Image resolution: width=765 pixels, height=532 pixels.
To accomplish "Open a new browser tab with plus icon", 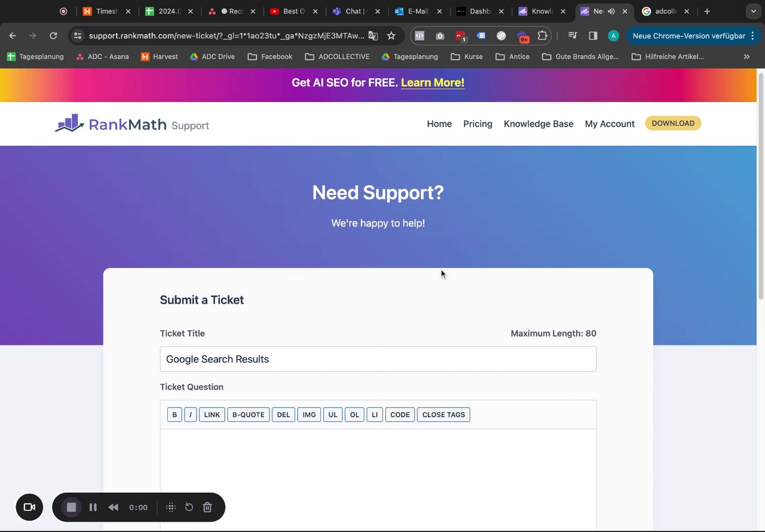I will [707, 11].
